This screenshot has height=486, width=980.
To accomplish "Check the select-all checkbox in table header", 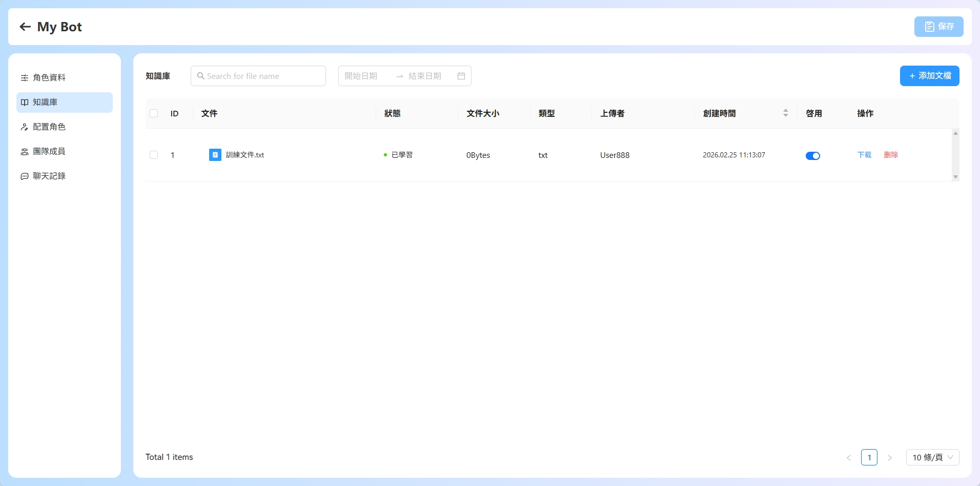I will point(154,113).
